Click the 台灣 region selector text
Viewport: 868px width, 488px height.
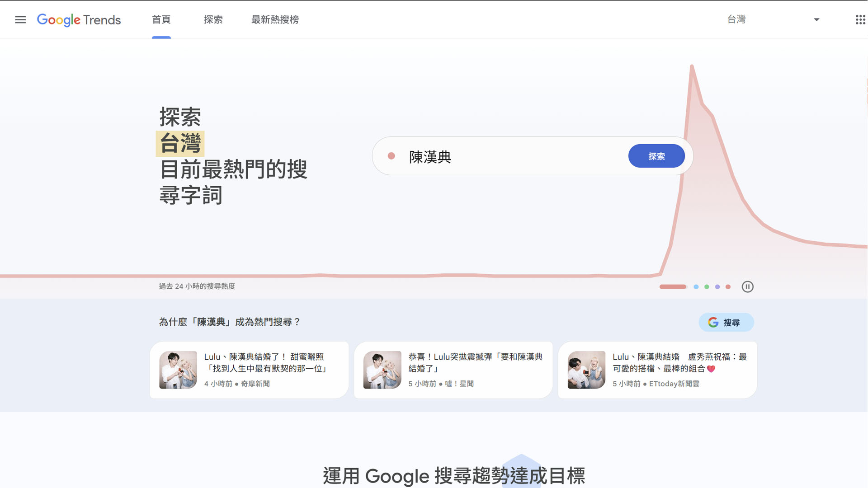tap(736, 19)
